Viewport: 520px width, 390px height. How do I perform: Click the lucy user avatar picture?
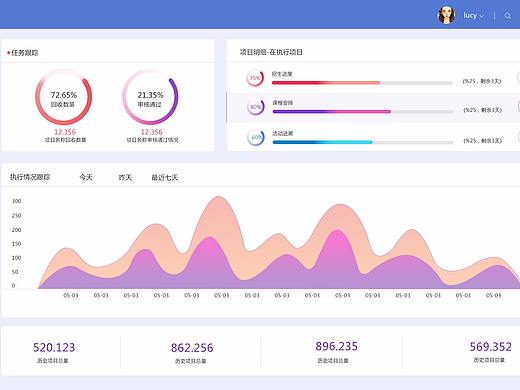pos(446,15)
